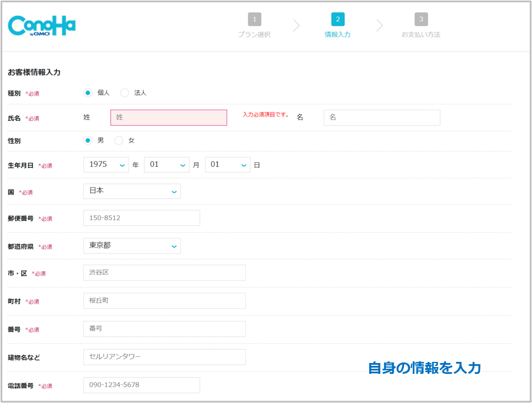Open the prefecture dropdown showing 東京都
Screen dimensions: 532x403
[x=132, y=246]
